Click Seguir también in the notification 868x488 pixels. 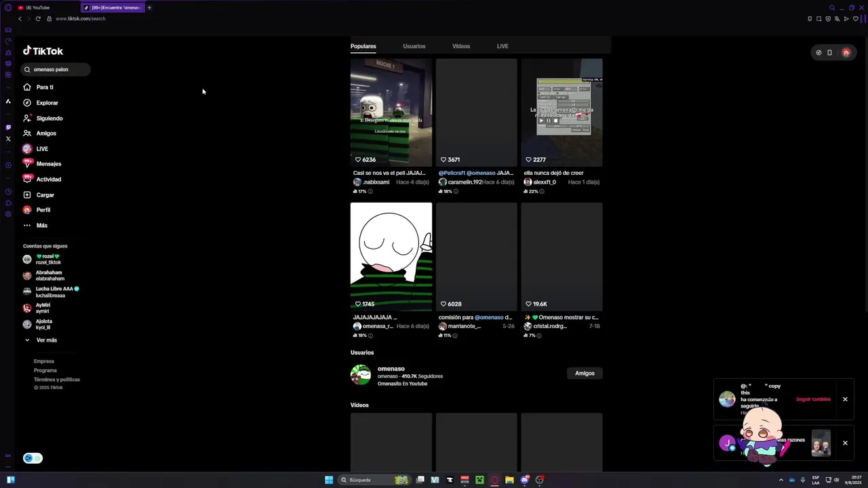813,399
